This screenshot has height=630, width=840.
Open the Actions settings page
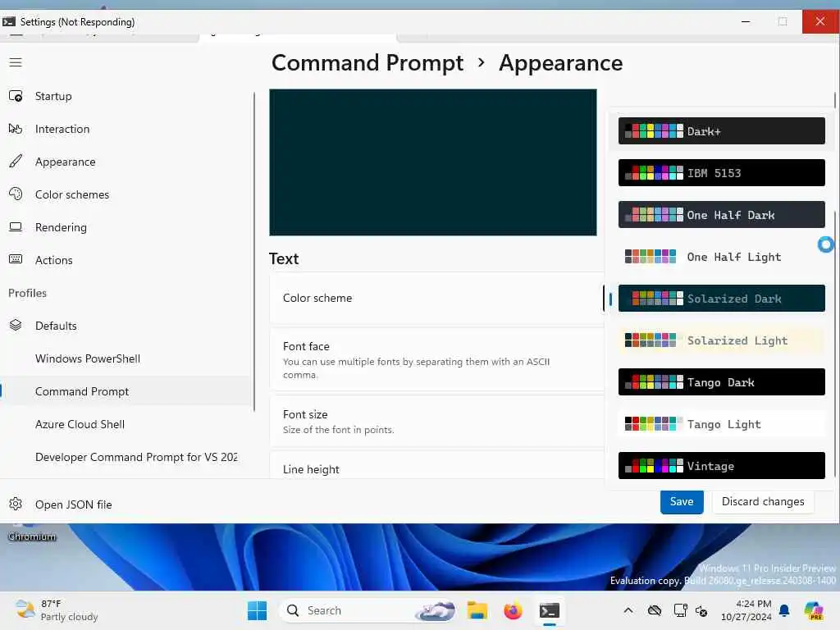click(126, 259)
